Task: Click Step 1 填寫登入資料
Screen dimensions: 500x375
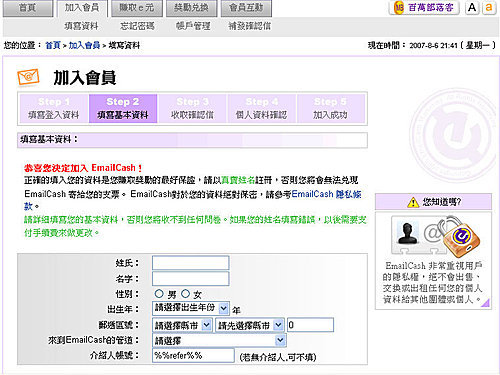Action: (x=54, y=109)
